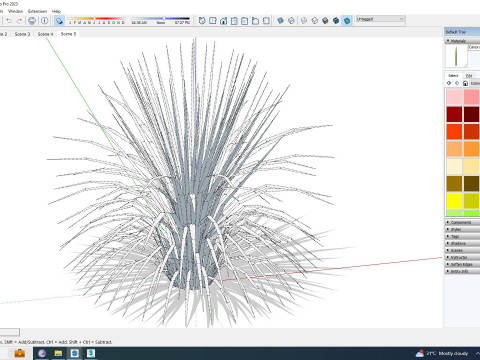The image size is (480, 360).
Task: Open File Explorer from the taskbar
Action: click(58, 353)
